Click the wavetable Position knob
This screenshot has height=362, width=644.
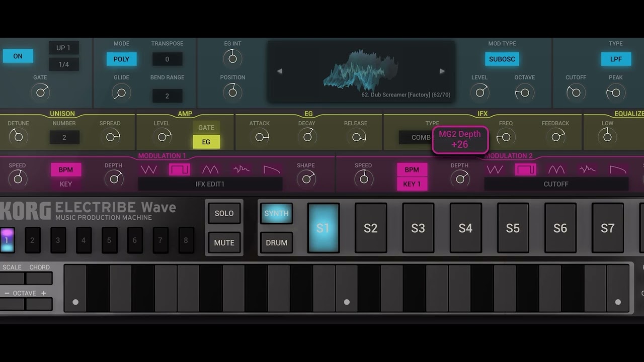point(232,92)
